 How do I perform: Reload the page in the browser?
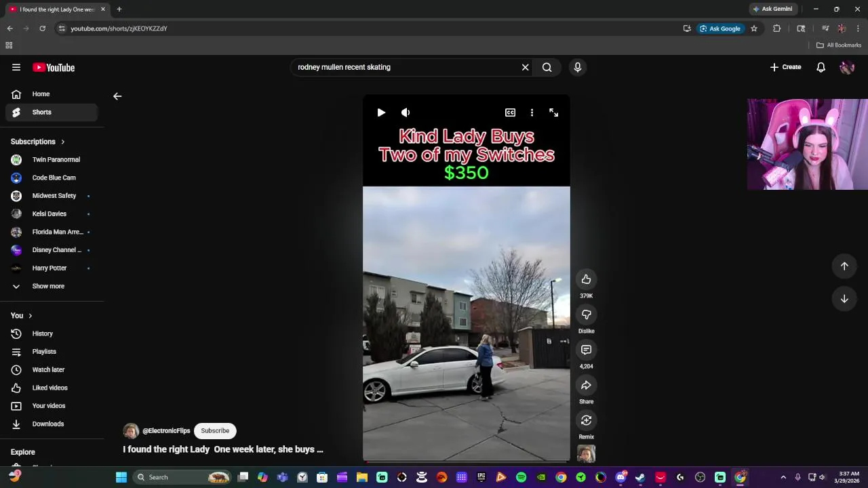(x=42, y=28)
